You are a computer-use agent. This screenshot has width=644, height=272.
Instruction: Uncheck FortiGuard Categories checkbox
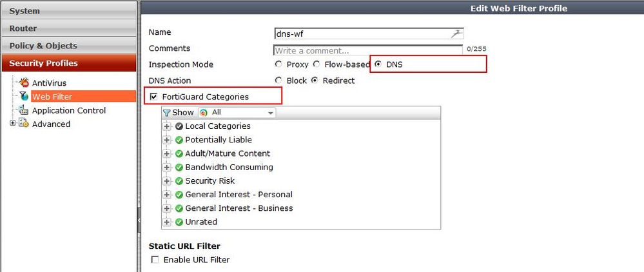pyautogui.click(x=155, y=97)
